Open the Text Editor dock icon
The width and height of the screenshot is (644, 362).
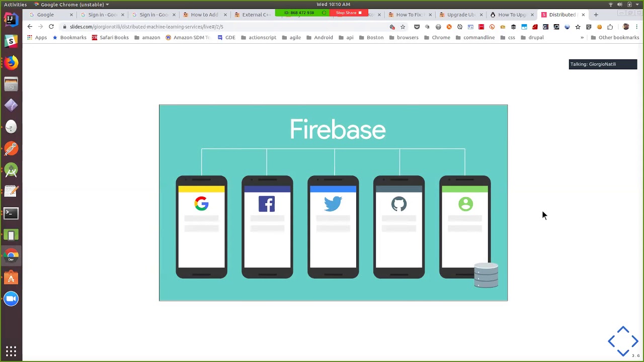coord(11,192)
